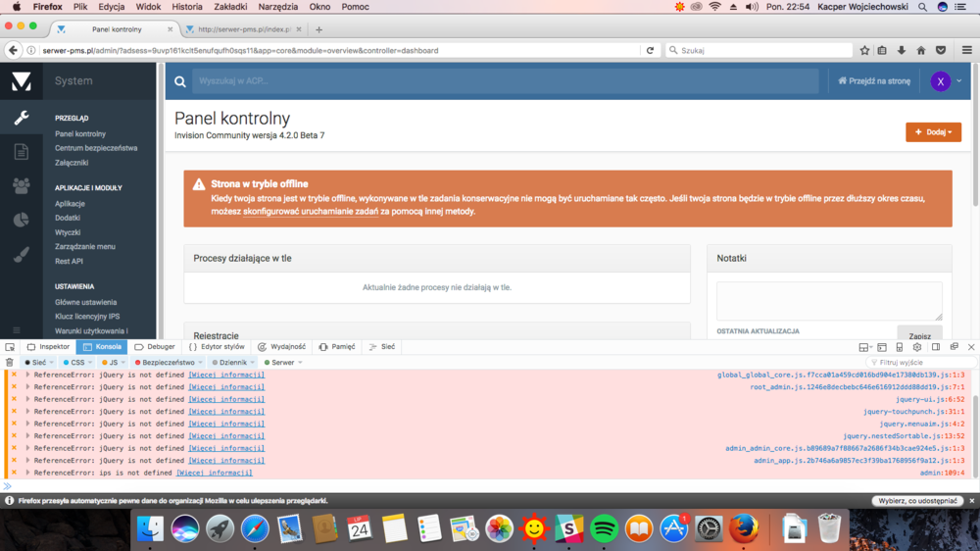Open the System wrench section in sidebar
980x551 pixels.
point(21,118)
